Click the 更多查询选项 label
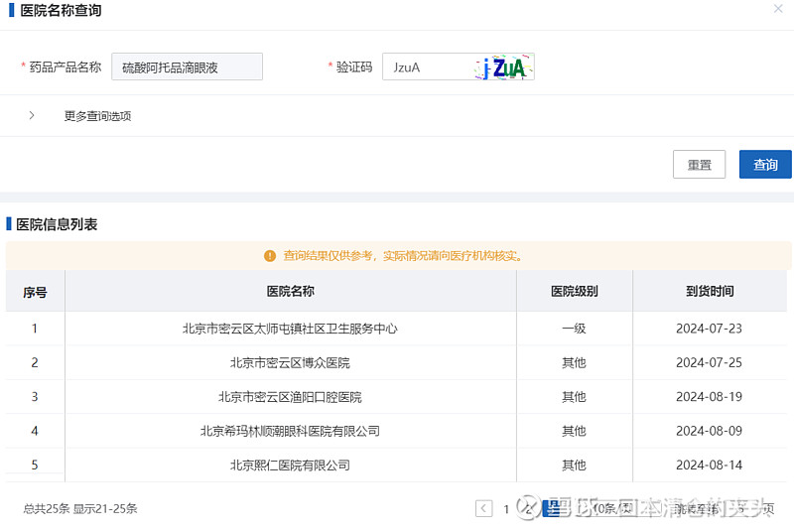The image size is (794, 532). point(97,116)
